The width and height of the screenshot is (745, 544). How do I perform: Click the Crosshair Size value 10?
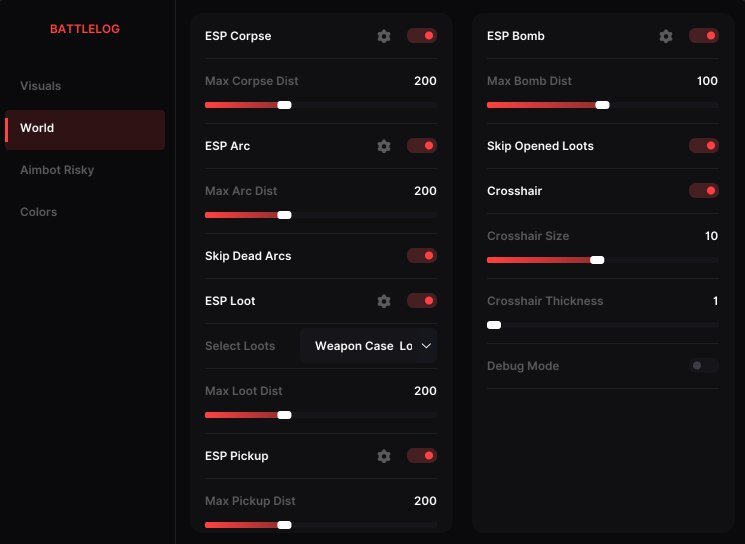click(x=711, y=236)
